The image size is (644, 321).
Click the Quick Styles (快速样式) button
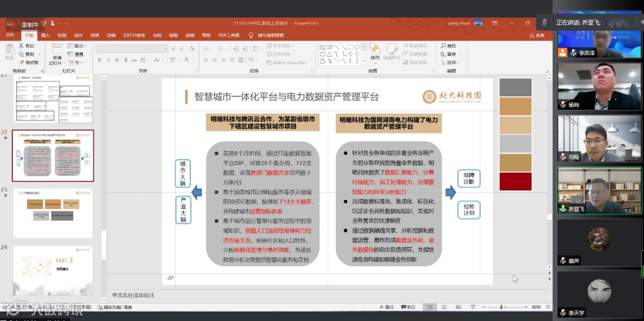(x=392, y=52)
